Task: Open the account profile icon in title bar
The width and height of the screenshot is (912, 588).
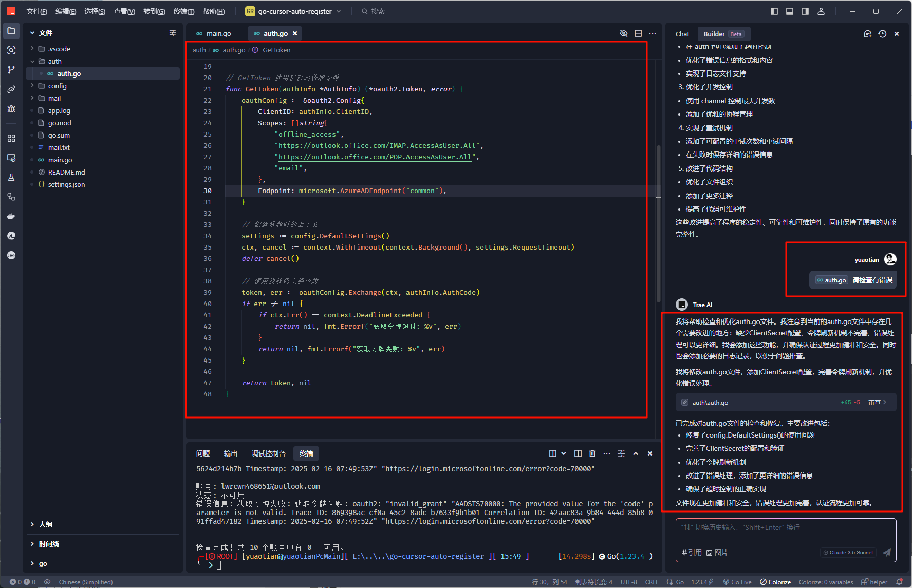Action: pyautogui.click(x=821, y=11)
